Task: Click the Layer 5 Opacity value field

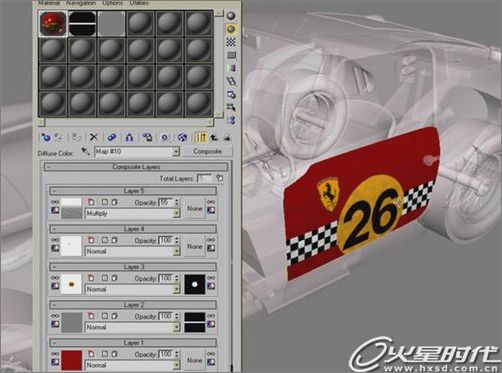Action: [x=166, y=202]
